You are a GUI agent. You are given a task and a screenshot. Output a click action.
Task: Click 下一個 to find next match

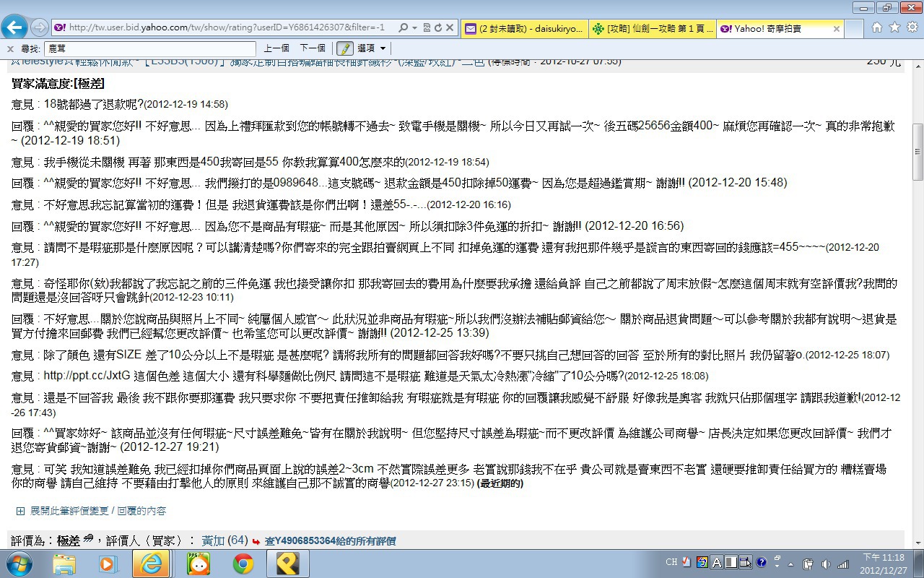(313, 48)
